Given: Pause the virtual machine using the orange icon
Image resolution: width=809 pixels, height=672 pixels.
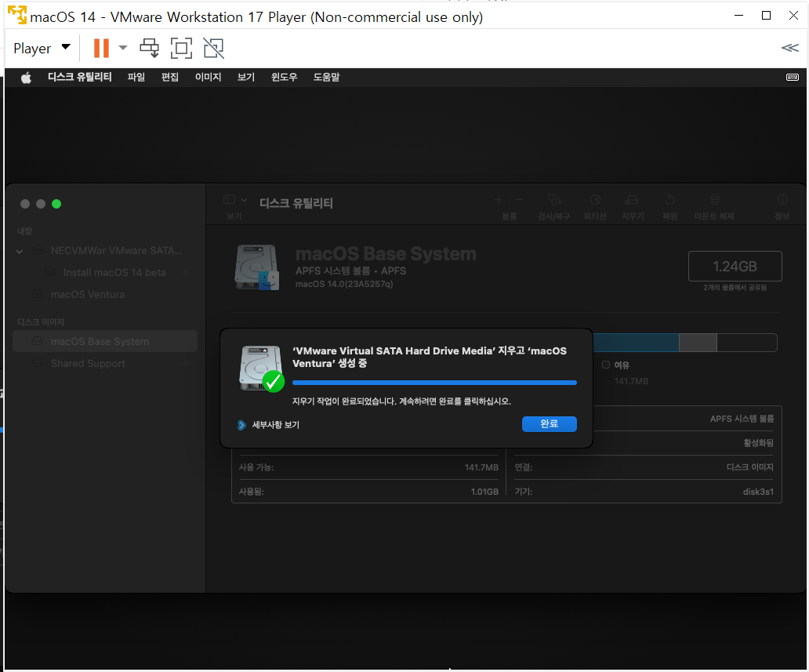Looking at the screenshot, I should [x=101, y=48].
